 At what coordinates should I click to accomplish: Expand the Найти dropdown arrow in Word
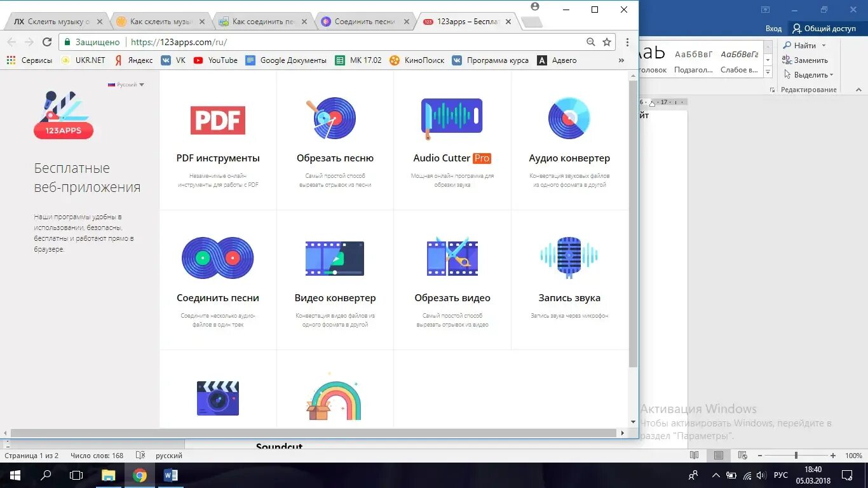[824, 46]
